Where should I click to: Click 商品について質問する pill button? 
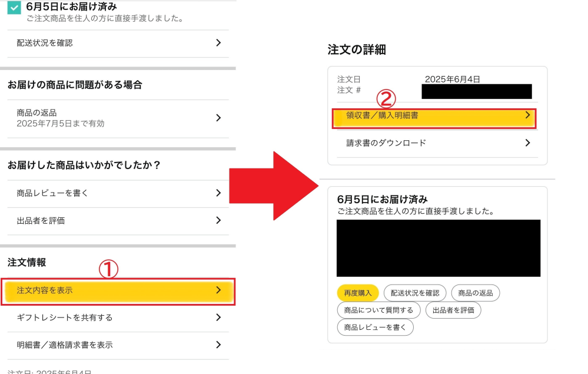pos(378,310)
